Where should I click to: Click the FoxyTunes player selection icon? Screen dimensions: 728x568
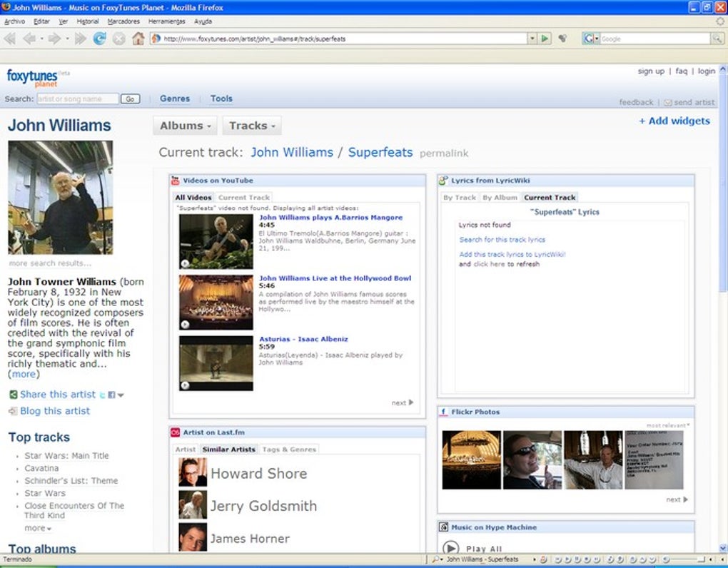[x=544, y=559]
